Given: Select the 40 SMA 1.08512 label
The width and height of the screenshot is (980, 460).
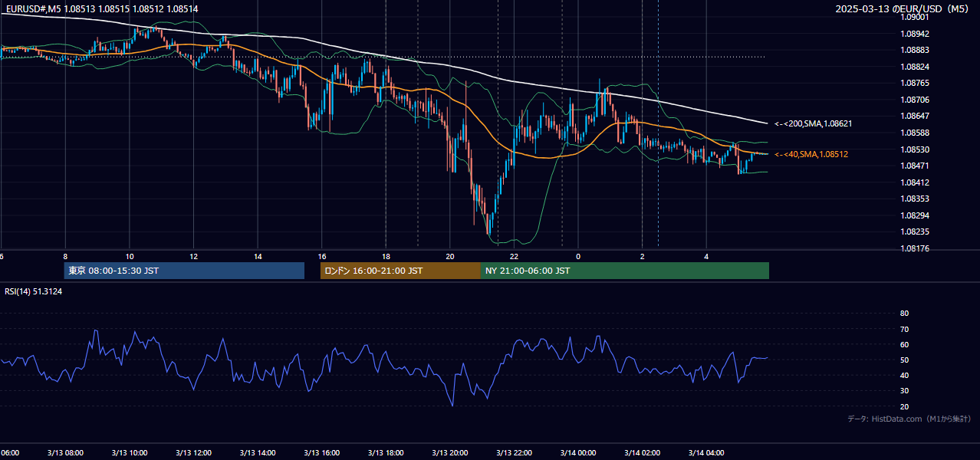Looking at the screenshot, I should tap(811, 154).
